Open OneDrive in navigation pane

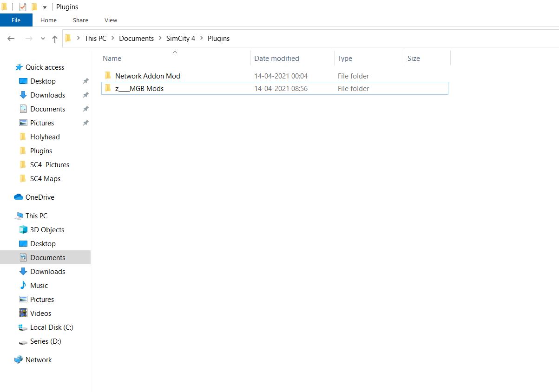(x=39, y=197)
